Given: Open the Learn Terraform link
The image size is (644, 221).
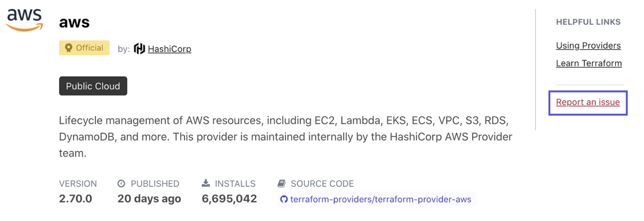Looking at the screenshot, I should click(589, 63).
